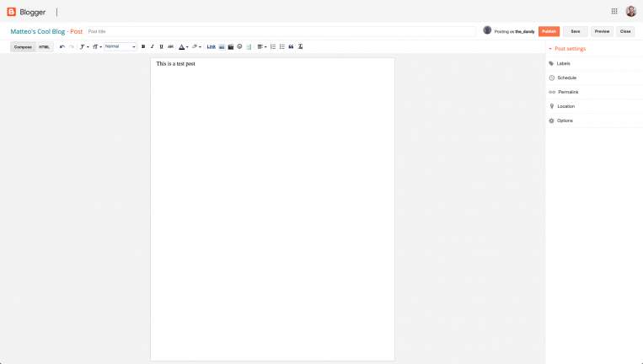The width and height of the screenshot is (643, 364).
Task: Insert an image
Action: tap(222, 46)
